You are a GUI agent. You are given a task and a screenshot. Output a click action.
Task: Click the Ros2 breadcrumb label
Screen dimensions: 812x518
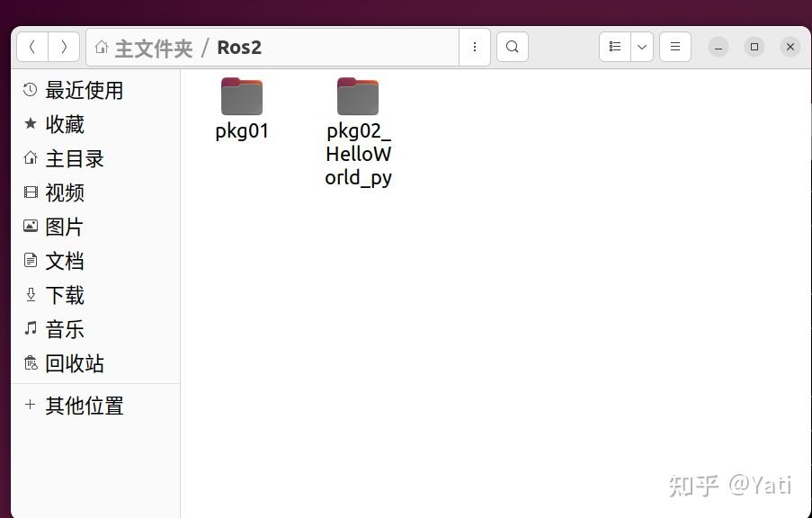239,47
